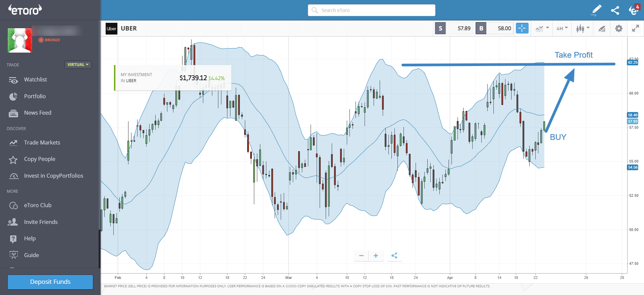Click the drawing tools icon
This screenshot has height=295, width=644.
coord(602,28)
